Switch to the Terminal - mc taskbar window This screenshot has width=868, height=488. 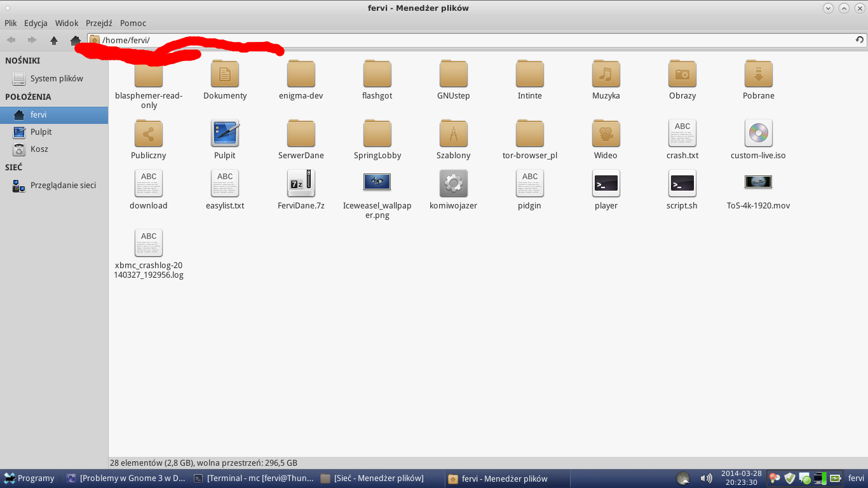point(252,478)
